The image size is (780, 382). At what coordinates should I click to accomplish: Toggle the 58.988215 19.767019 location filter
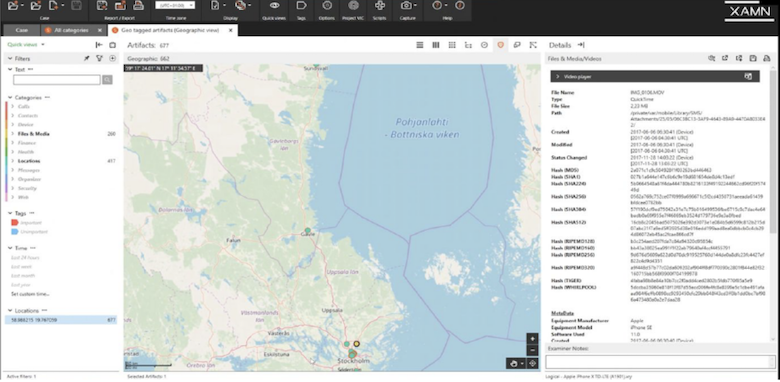(61, 320)
